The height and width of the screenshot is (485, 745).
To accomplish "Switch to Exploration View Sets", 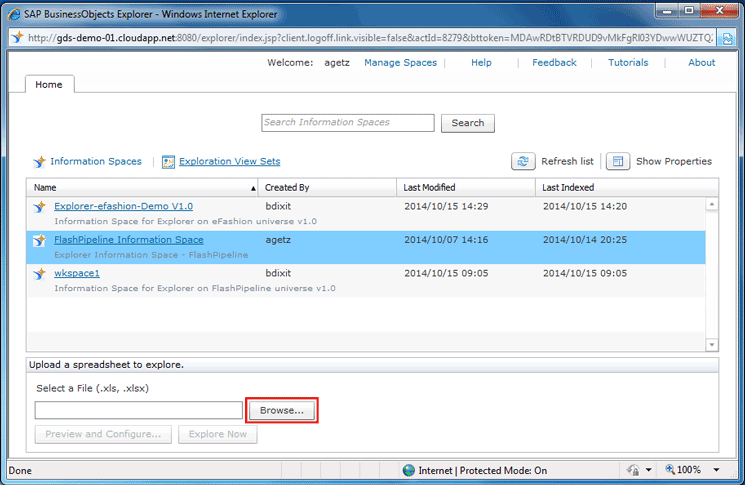I will (229, 162).
